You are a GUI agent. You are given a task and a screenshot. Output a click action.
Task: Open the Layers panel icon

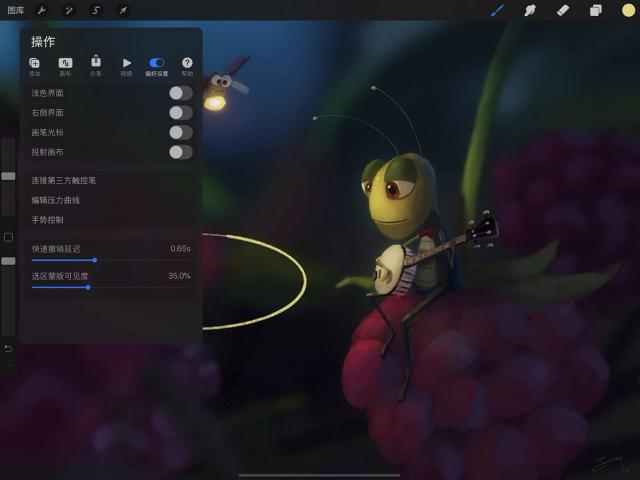pyautogui.click(x=596, y=10)
